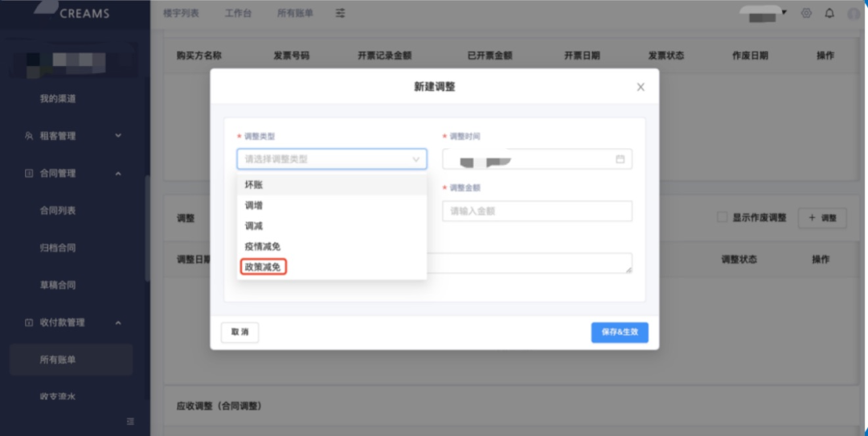868x436 pixels.
Task: Click the remarks text area in dialog
Action: tap(529, 263)
